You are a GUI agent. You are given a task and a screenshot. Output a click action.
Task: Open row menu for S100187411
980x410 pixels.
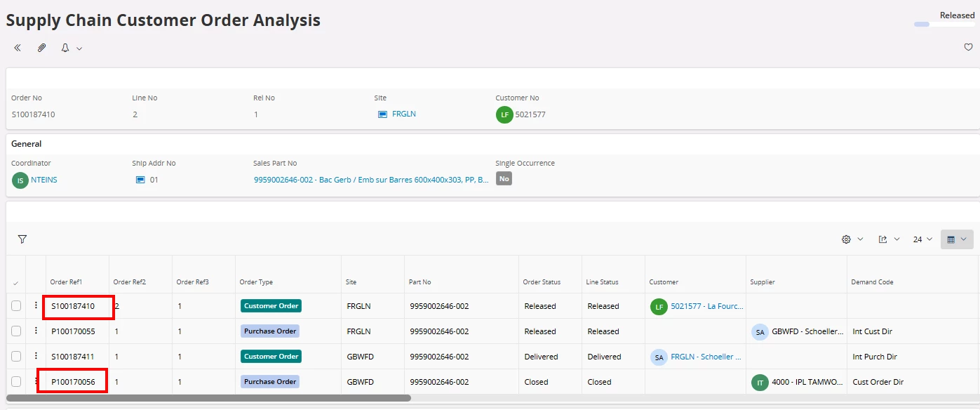pos(36,356)
